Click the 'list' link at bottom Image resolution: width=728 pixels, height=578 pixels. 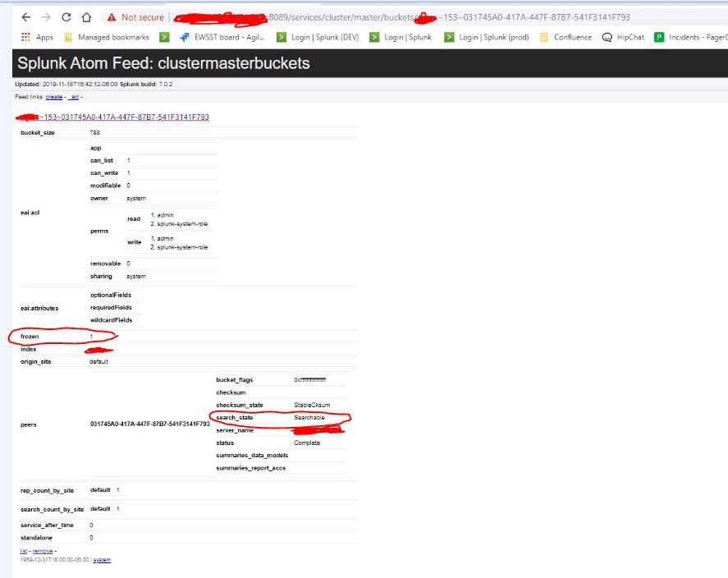24,551
